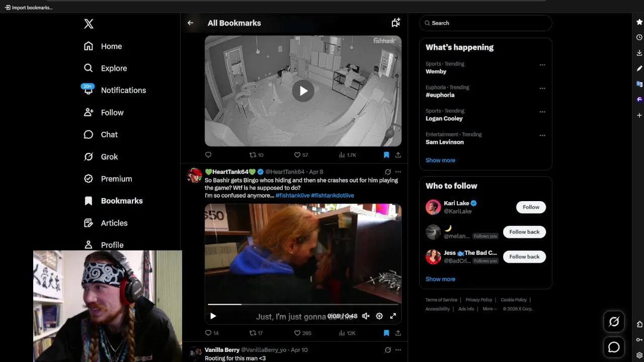
Task: Open browser sidebar downloads icon
Action: pos(639,53)
